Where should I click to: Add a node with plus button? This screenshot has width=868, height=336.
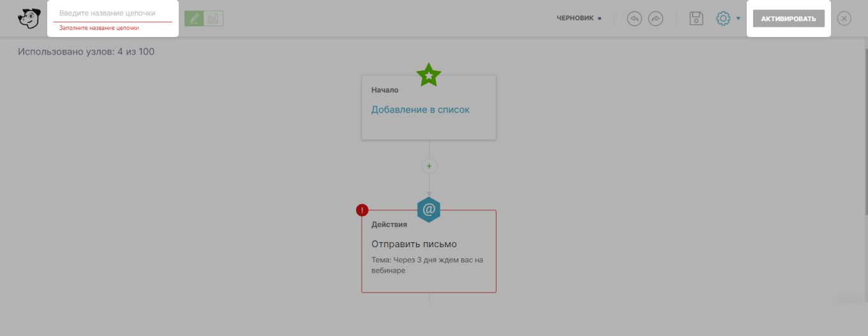pyautogui.click(x=429, y=166)
